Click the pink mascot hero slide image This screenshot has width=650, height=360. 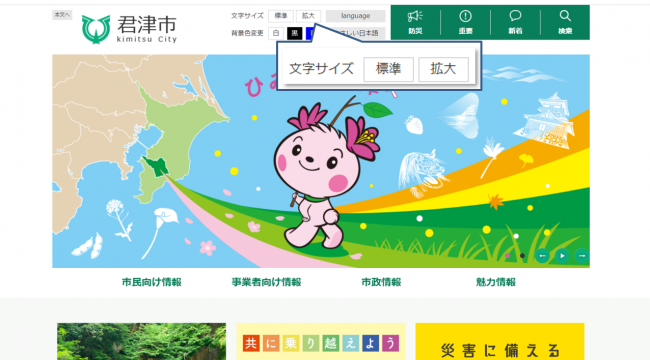(321, 161)
